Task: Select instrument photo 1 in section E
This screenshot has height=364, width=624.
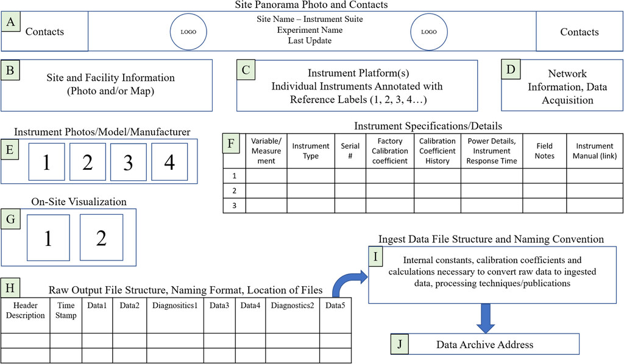Action: point(46,162)
